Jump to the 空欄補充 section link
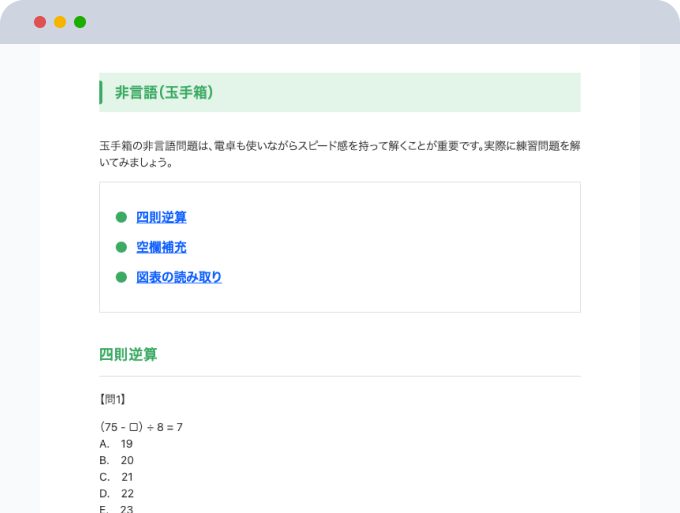 161,247
